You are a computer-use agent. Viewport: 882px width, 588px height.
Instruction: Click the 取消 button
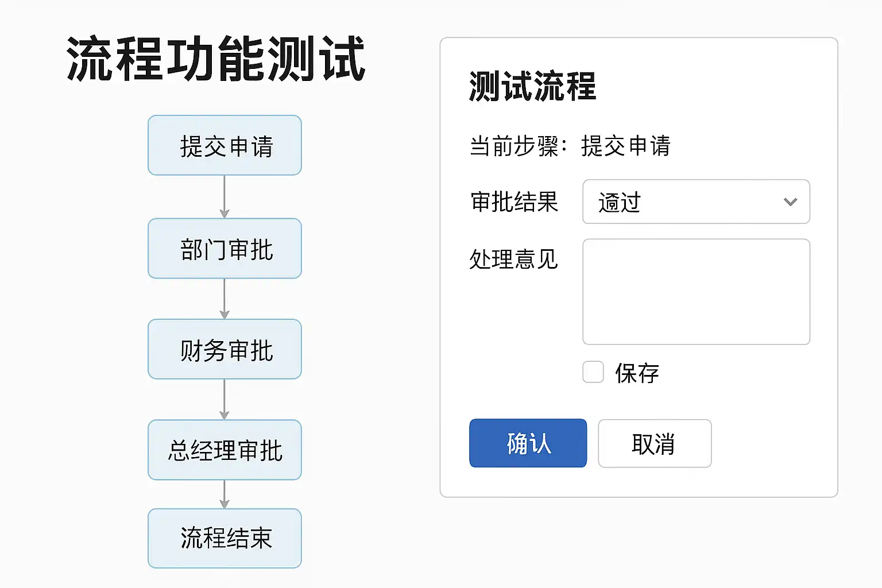[654, 443]
